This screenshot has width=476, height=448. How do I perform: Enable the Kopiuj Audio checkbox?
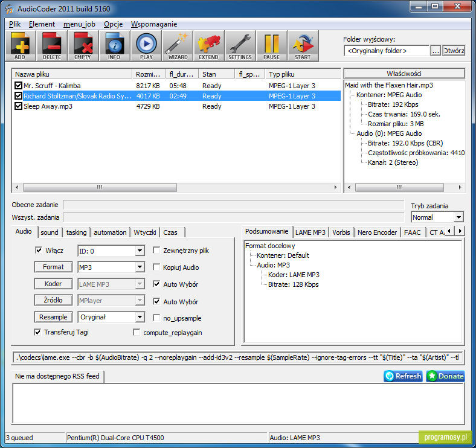click(x=156, y=267)
